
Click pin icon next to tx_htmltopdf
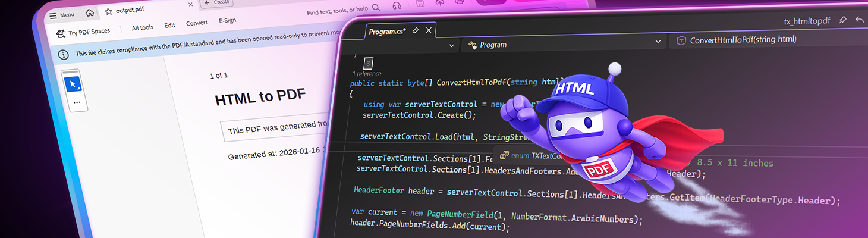[842, 20]
